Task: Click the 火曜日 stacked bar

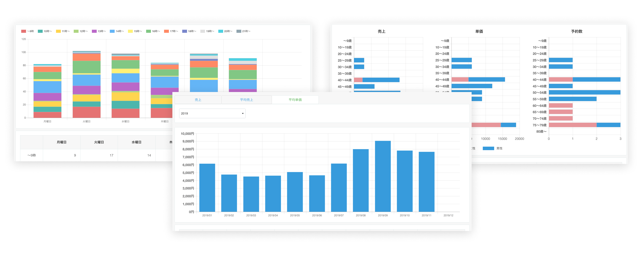Action: [x=86, y=84]
